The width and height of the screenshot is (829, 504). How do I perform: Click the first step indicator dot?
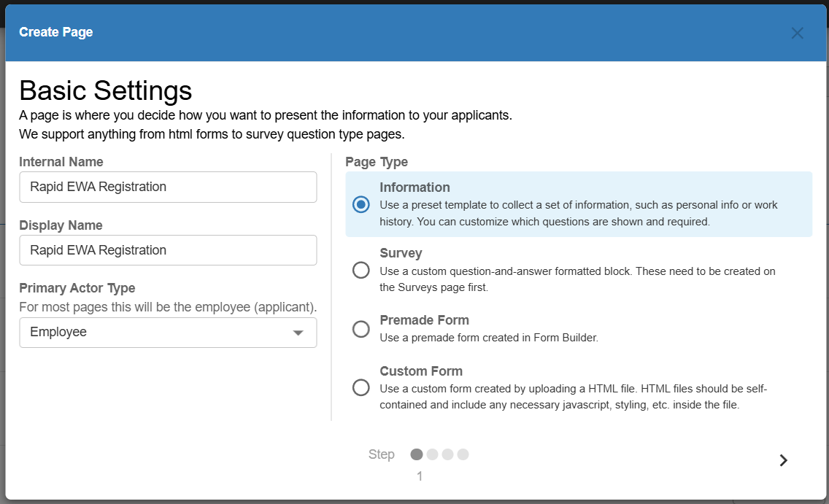(417, 454)
